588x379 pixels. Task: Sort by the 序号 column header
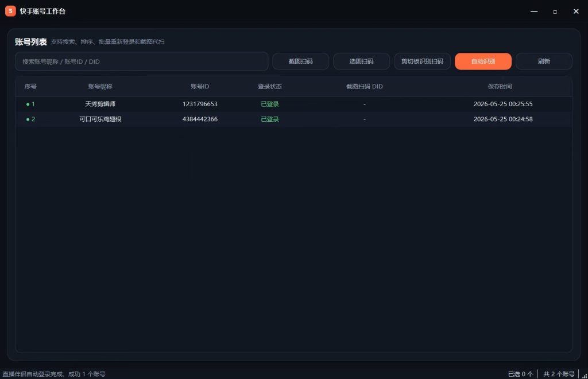[30, 87]
